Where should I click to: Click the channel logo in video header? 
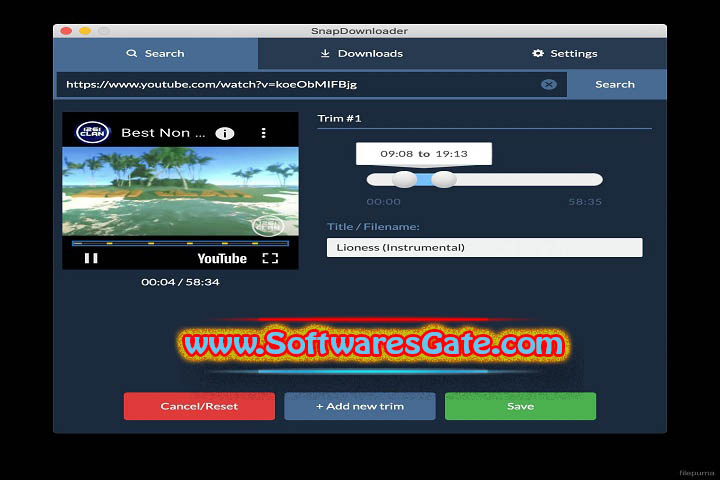93,133
